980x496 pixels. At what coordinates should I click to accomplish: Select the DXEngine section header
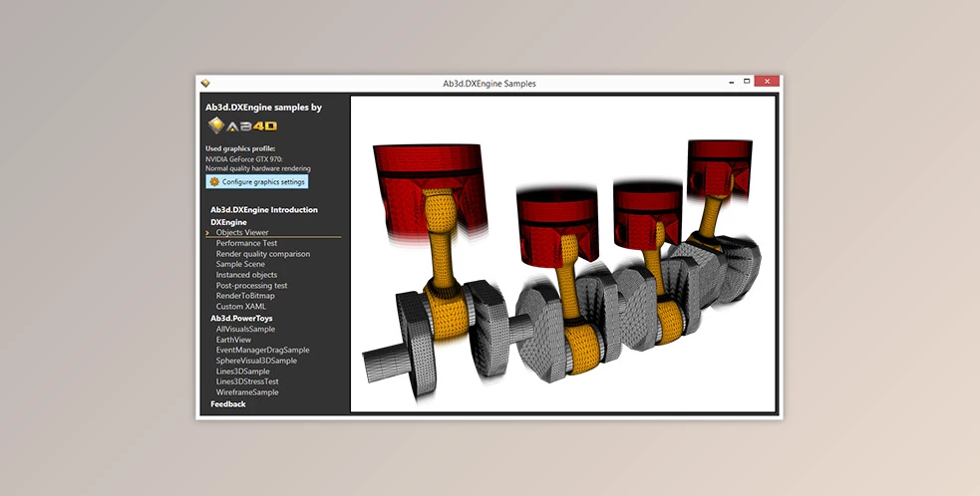(228, 222)
